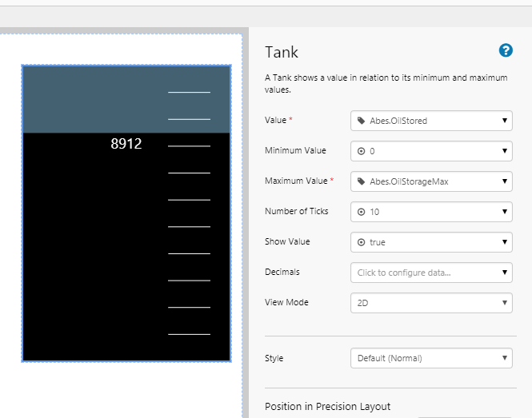Open the View Mode 2D dropdown

click(430, 303)
